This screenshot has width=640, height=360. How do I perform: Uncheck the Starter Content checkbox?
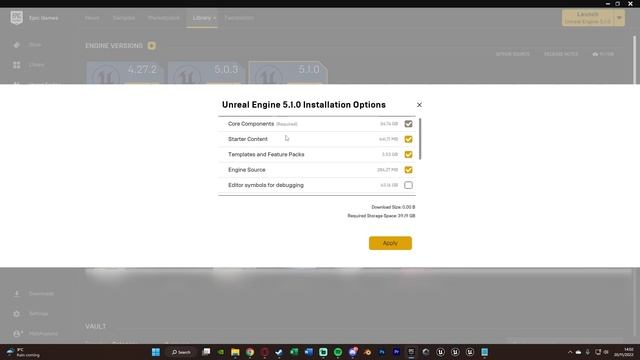click(408, 139)
